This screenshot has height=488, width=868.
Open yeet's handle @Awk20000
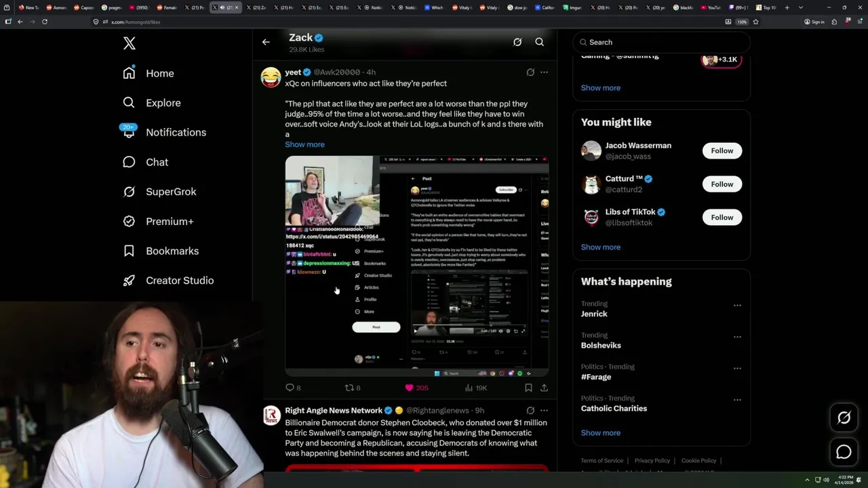pyautogui.click(x=336, y=72)
